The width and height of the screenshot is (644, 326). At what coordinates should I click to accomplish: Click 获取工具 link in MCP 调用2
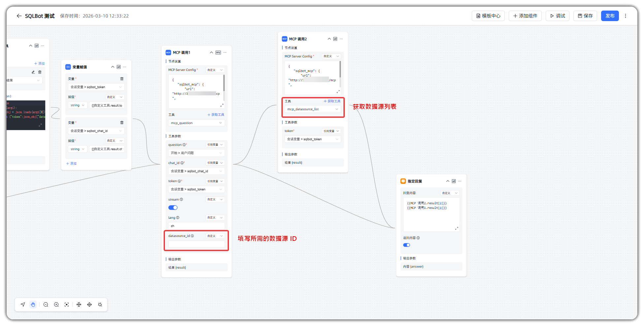(x=332, y=101)
